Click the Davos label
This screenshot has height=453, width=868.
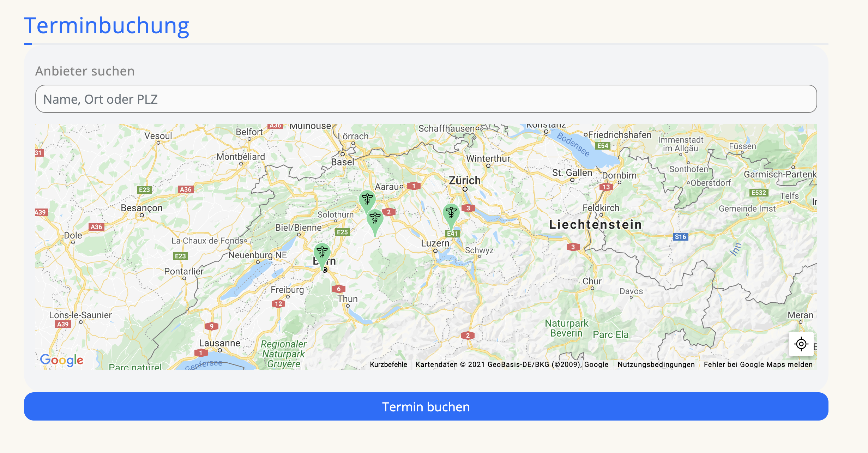[x=631, y=291]
